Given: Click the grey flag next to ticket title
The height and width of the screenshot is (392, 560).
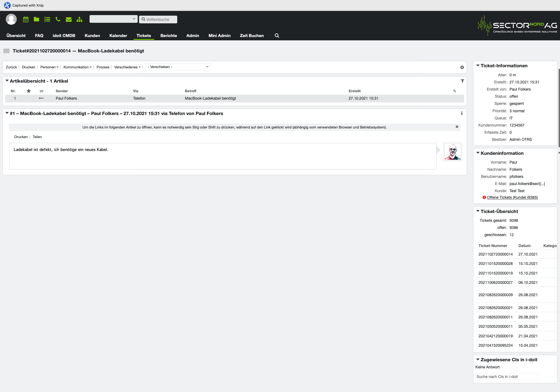Looking at the screenshot, I should pyautogui.click(x=7, y=51).
